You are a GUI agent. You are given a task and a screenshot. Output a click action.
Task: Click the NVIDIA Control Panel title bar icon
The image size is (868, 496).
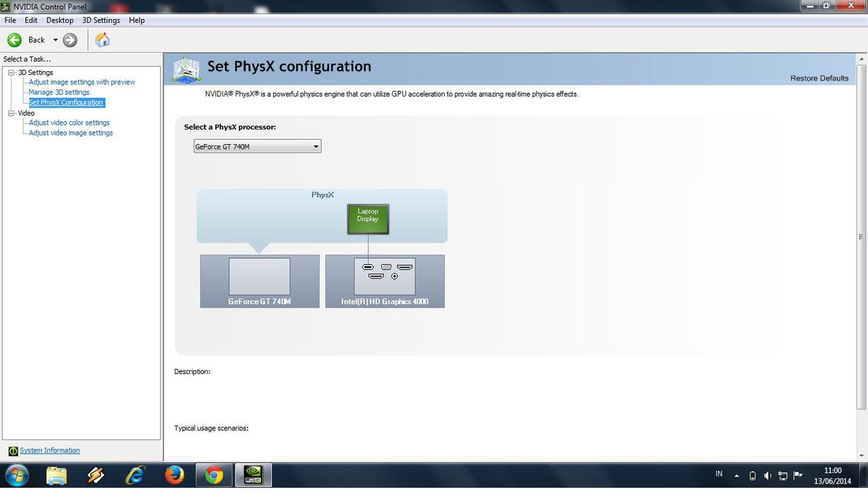point(6,6)
